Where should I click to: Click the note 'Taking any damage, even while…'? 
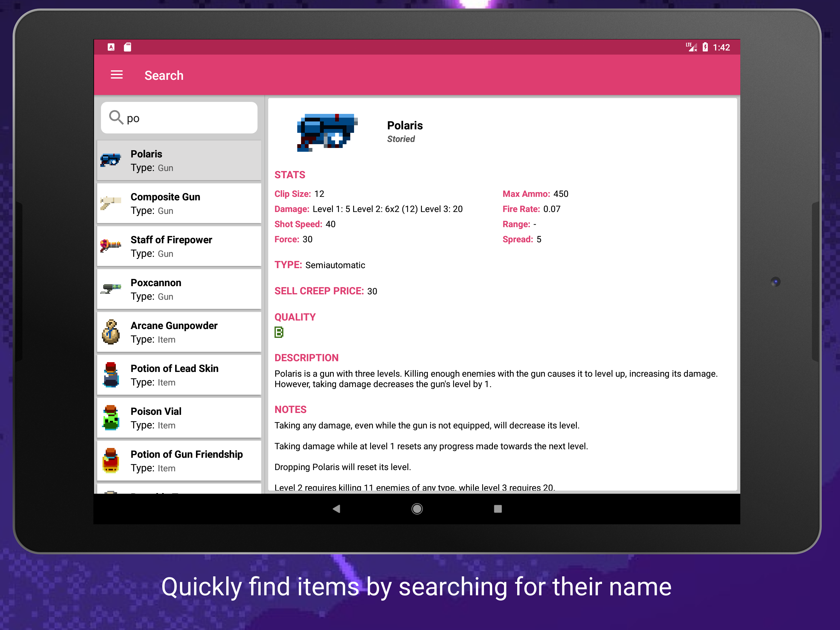point(427,425)
